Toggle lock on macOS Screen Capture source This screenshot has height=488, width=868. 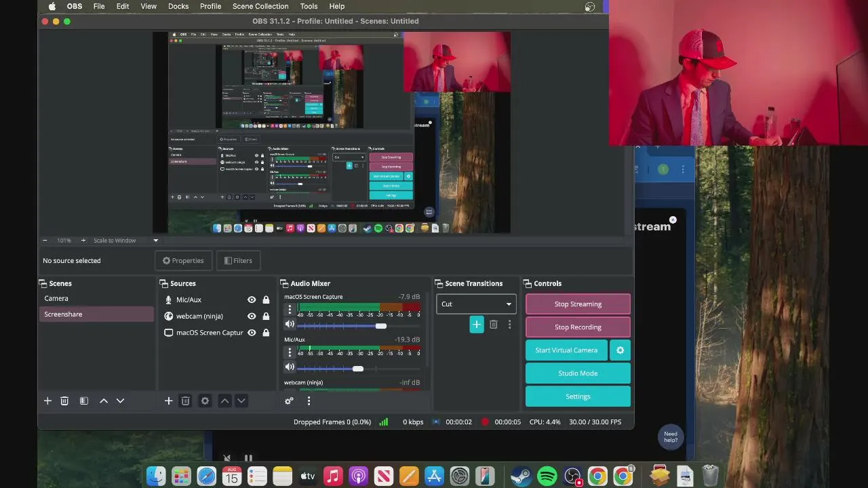coord(266,333)
